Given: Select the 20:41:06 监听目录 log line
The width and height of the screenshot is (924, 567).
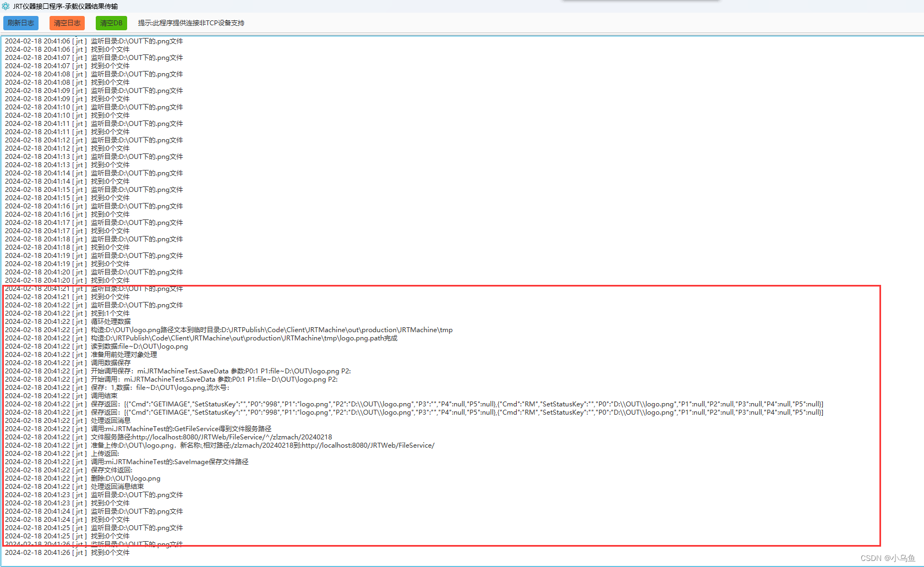Looking at the screenshot, I should (94, 41).
